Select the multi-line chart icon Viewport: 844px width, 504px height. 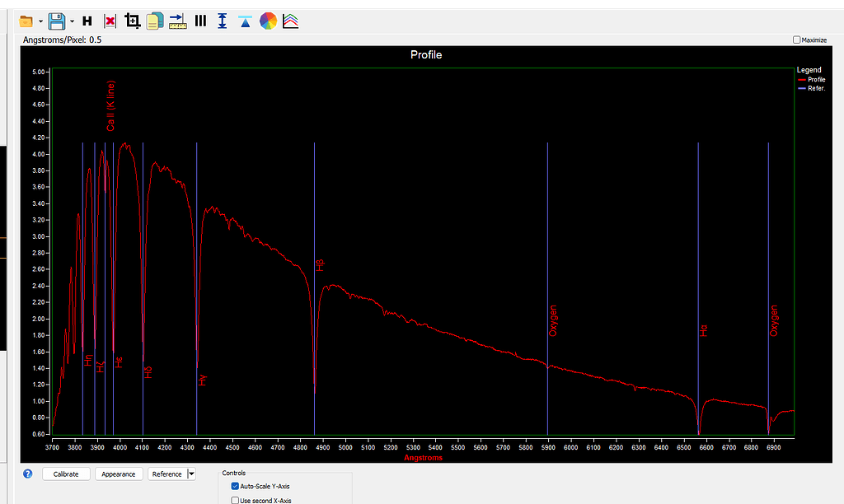point(290,21)
